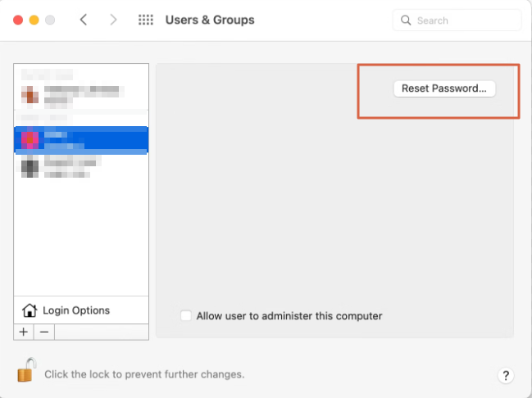The width and height of the screenshot is (532, 398).
Task: Open the Login Options label
Action: [76, 310]
